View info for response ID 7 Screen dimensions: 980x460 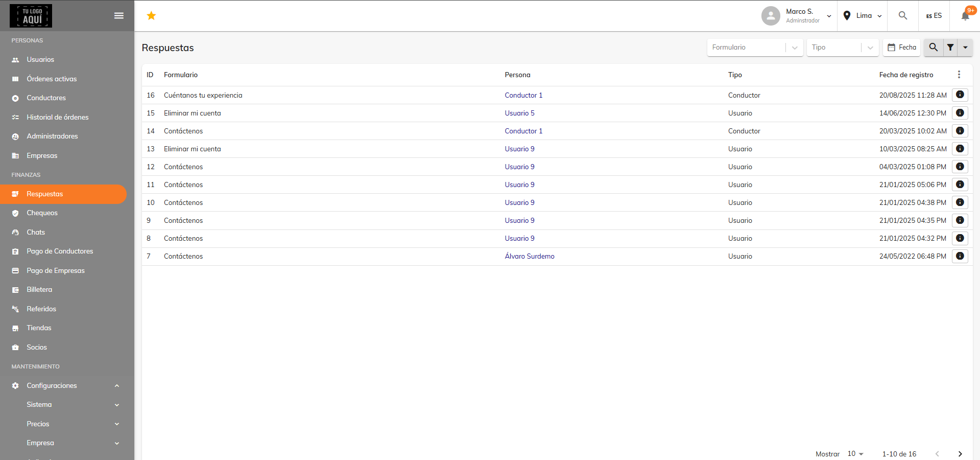(x=960, y=256)
